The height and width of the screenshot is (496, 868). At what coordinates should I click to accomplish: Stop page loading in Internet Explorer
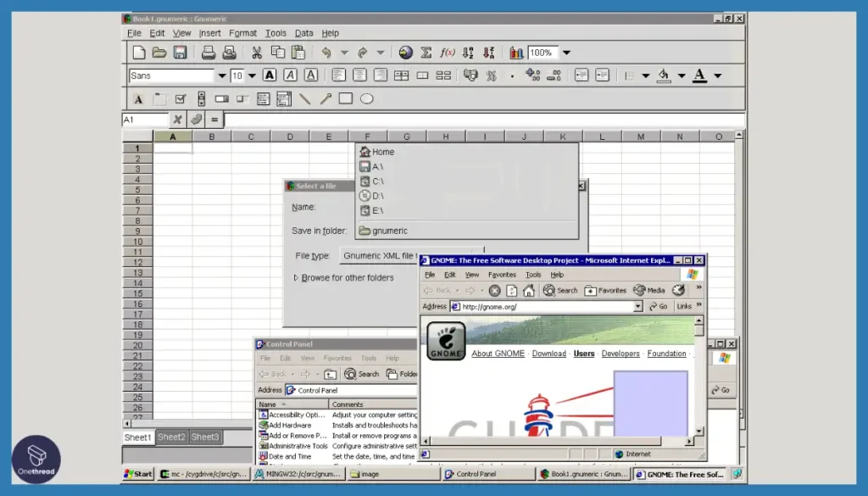(x=495, y=291)
